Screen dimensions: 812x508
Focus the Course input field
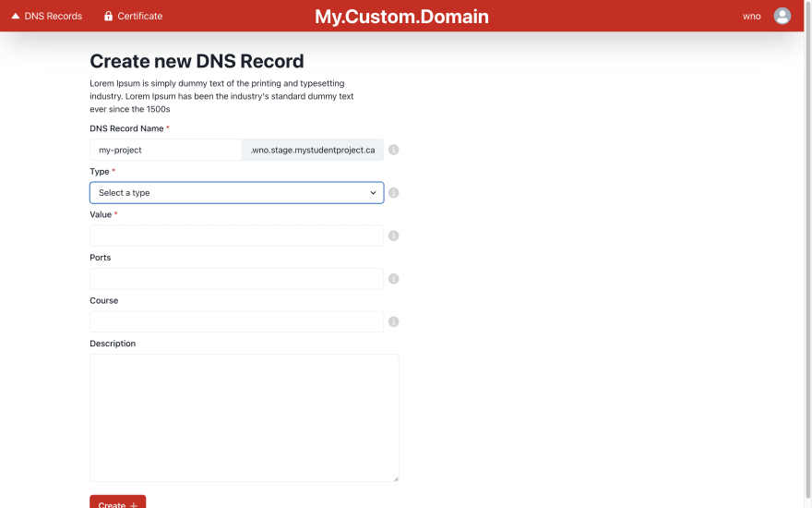point(236,322)
